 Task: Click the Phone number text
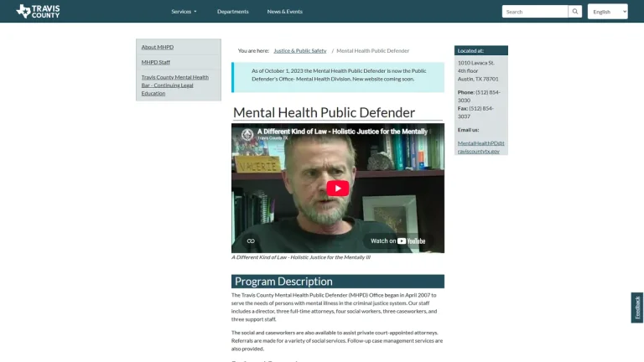(479, 96)
